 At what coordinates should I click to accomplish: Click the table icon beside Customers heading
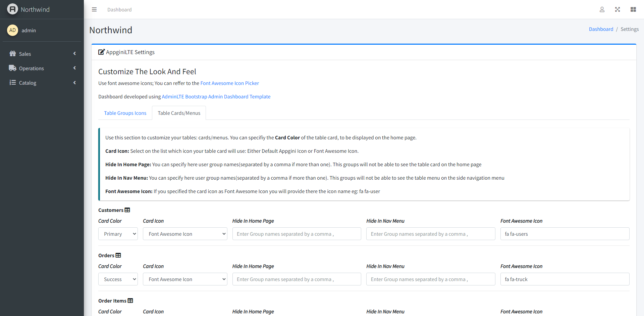pyautogui.click(x=127, y=210)
